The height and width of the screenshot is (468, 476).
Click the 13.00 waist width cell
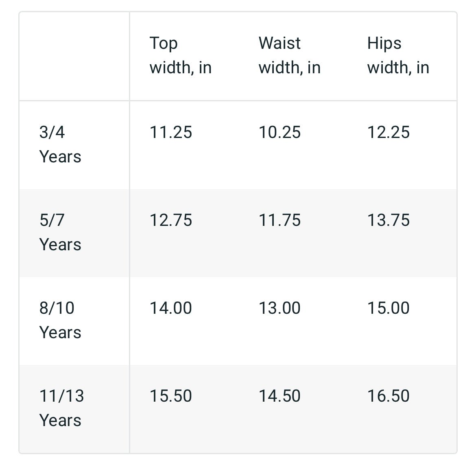coord(280,308)
